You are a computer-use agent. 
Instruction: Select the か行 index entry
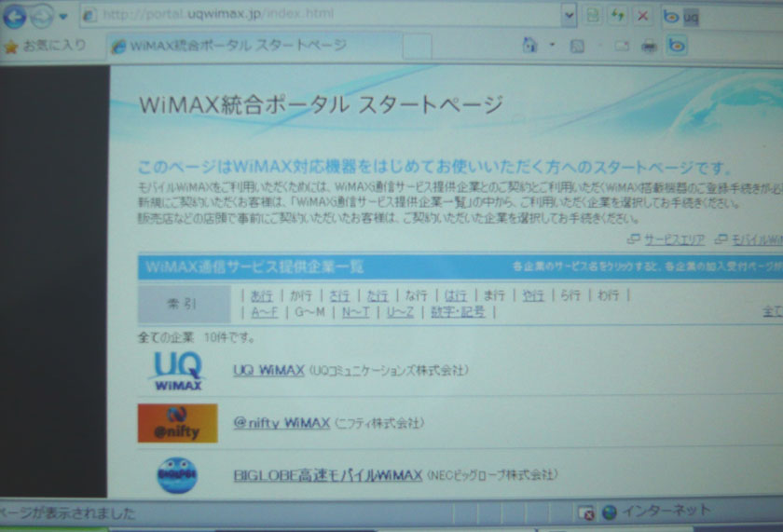pos(301,296)
